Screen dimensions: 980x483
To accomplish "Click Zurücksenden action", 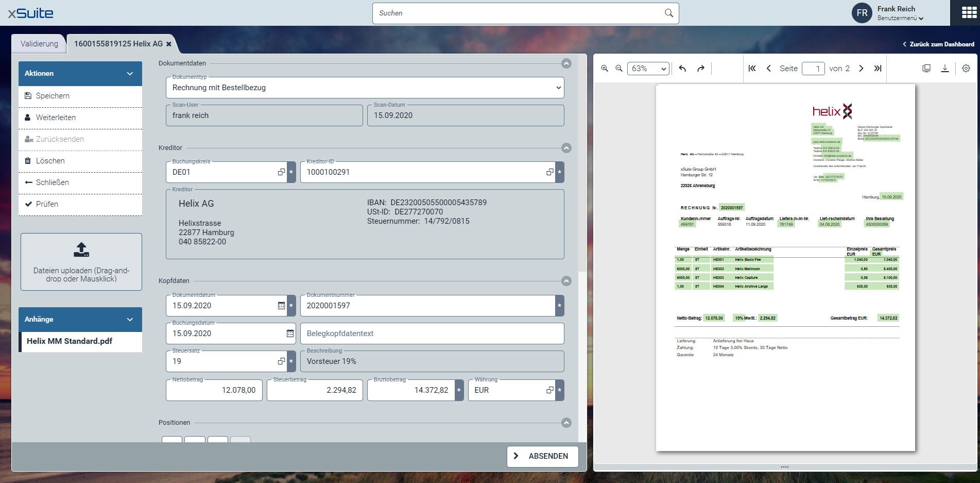I will [80, 139].
